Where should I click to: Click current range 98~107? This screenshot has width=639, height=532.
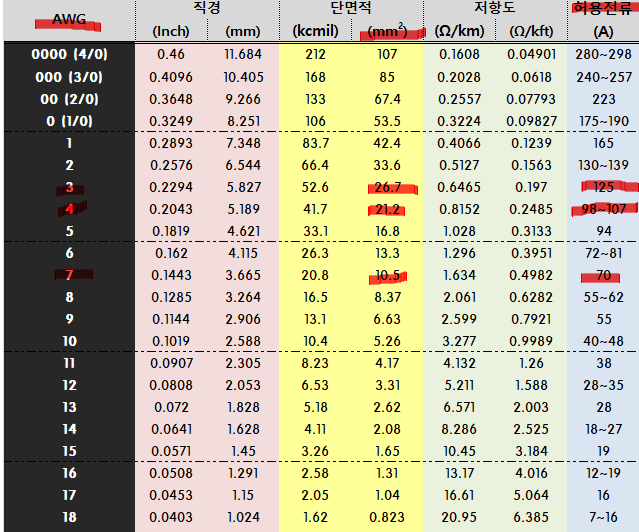(604, 209)
